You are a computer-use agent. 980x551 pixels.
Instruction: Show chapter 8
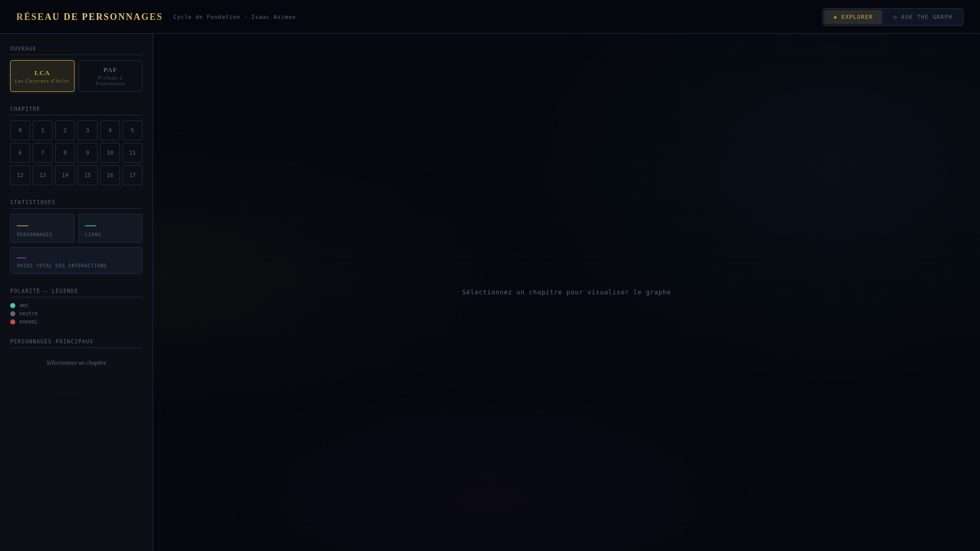pos(65,153)
